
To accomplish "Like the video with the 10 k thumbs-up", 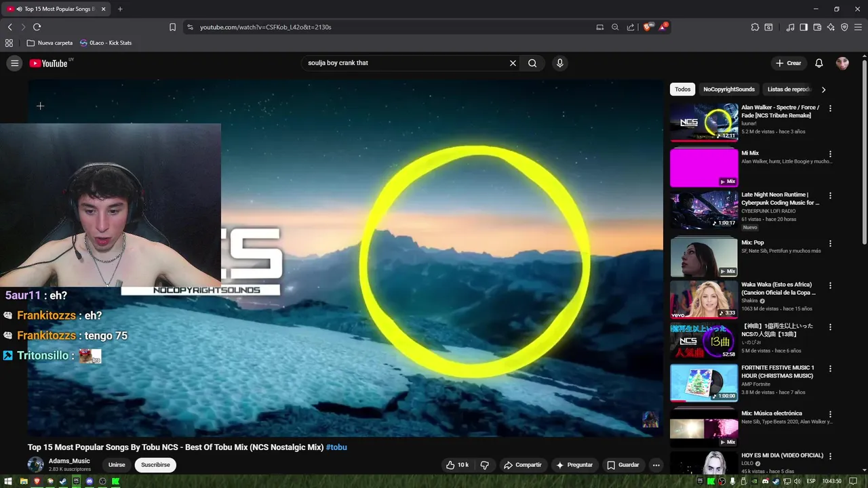I will (457, 465).
